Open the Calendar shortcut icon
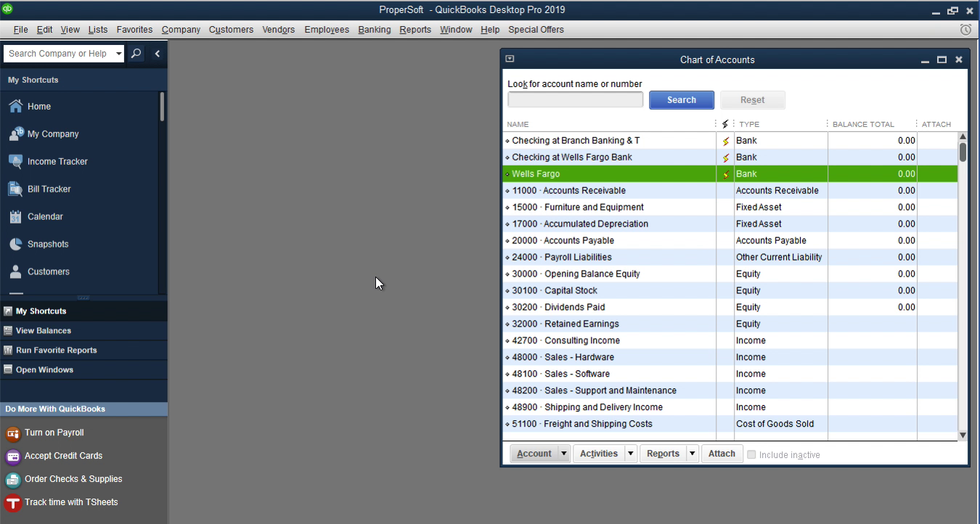The width and height of the screenshot is (980, 524). (15, 216)
